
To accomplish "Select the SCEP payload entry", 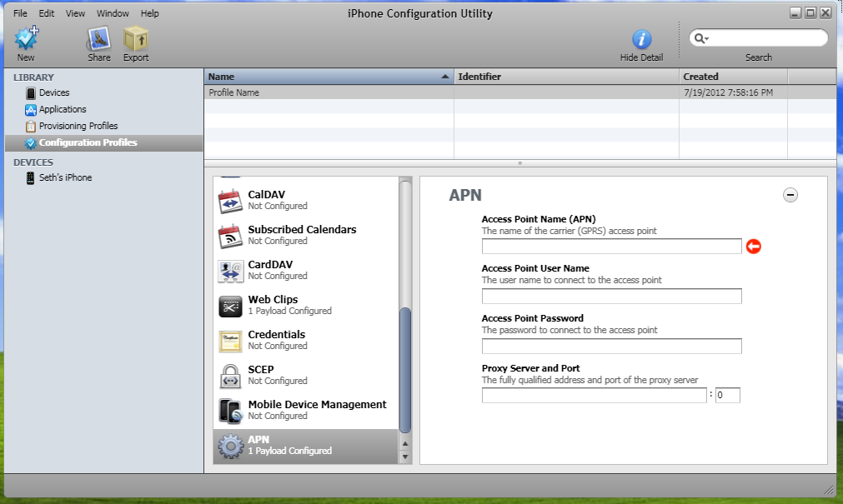I will tap(305, 375).
